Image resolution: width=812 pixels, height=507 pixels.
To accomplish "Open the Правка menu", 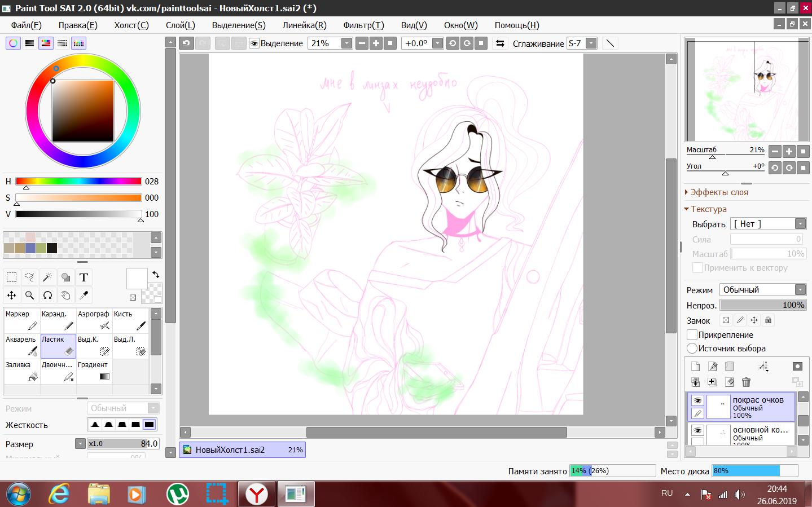I will [x=78, y=25].
